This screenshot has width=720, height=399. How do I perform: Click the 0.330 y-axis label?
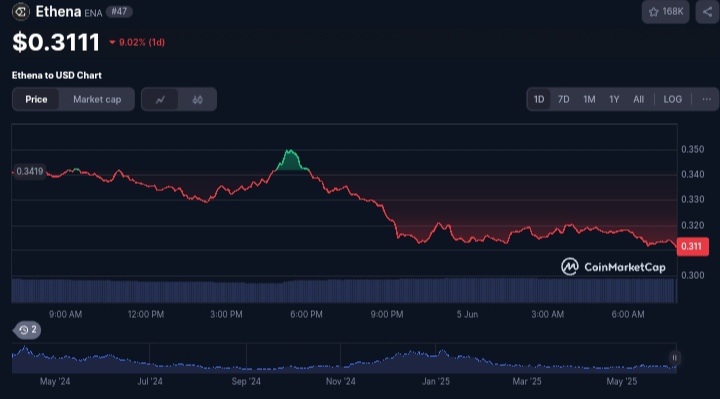click(x=692, y=199)
